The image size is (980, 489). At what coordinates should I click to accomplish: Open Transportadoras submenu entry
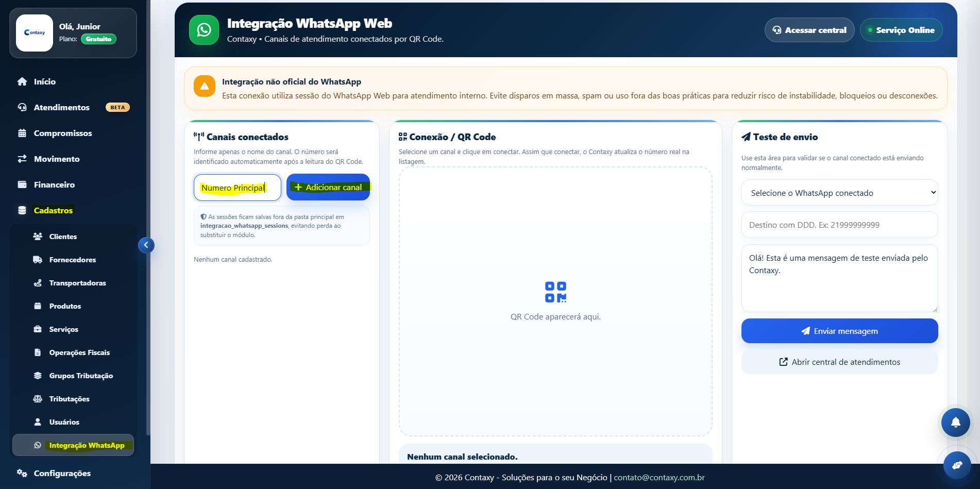[x=73, y=283]
